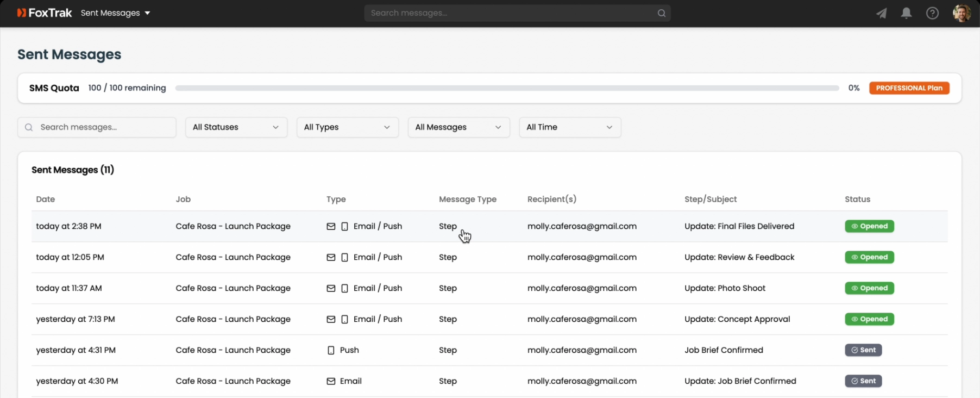Sort by the Date column header
This screenshot has height=398, width=980.
[x=46, y=199]
